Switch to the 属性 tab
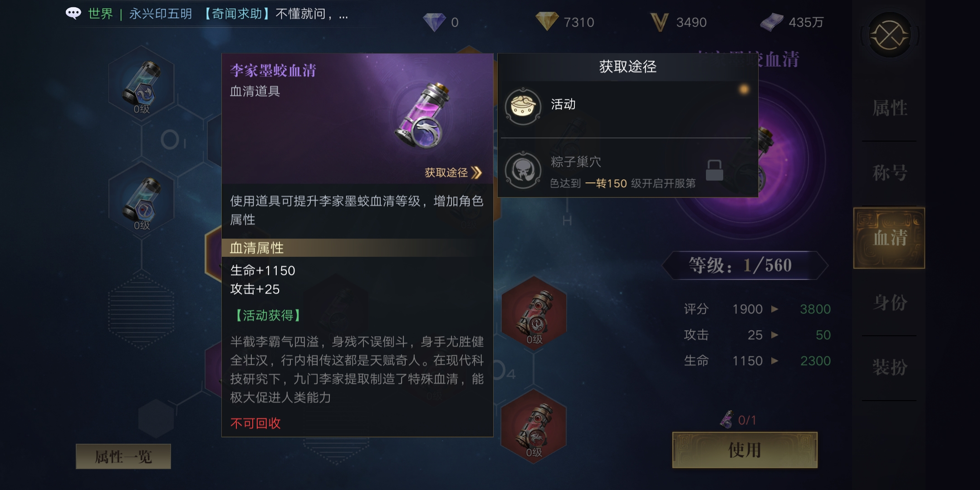980x490 pixels. point(890,108)
